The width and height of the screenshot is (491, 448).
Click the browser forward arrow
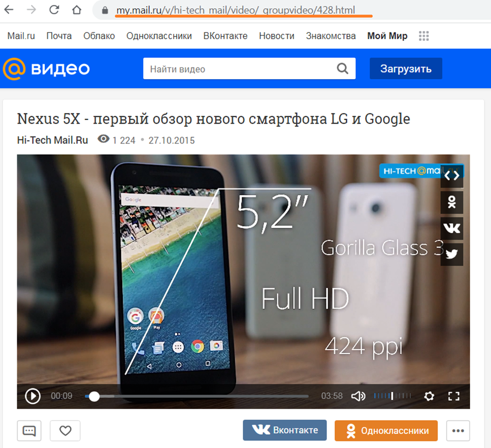31,10
